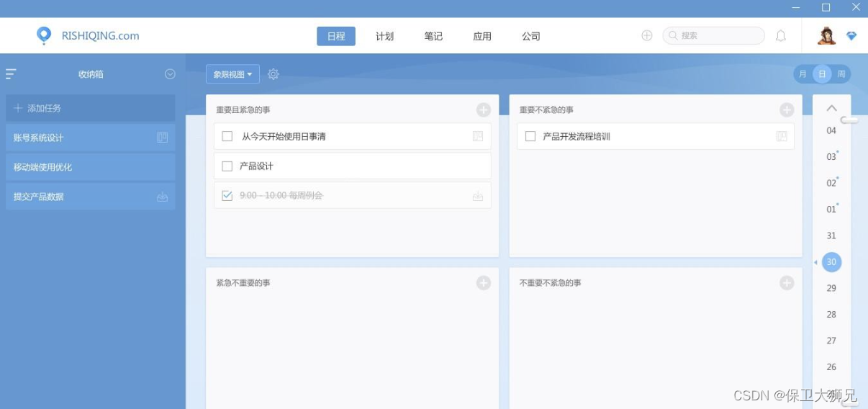Select date 04 in date strip
Image resolution: width=868 pixels, height=409 pixels.
coord(831,130)
